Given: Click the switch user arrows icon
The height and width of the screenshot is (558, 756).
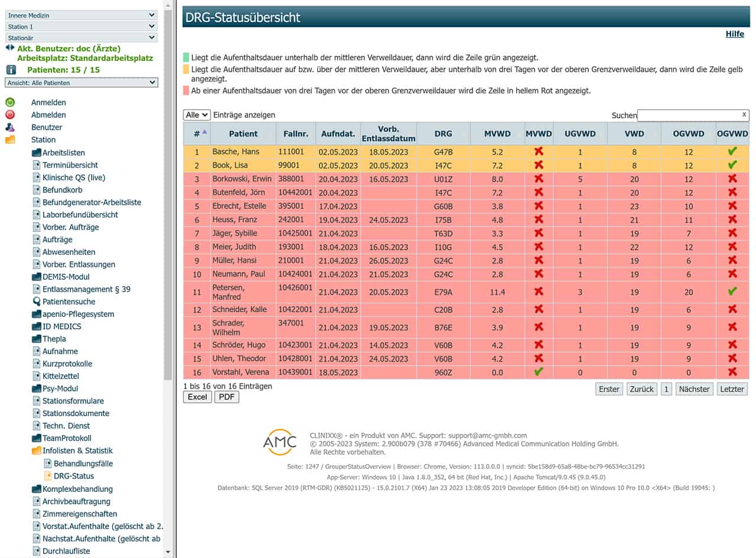Looking at the screenshot, I should point(9,48).
